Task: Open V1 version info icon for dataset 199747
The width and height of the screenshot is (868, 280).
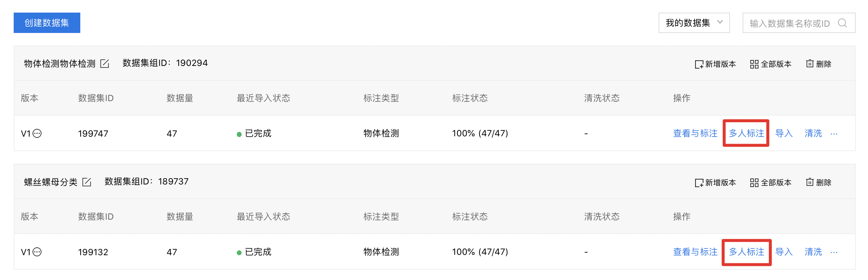Action: tap(37, 133)
